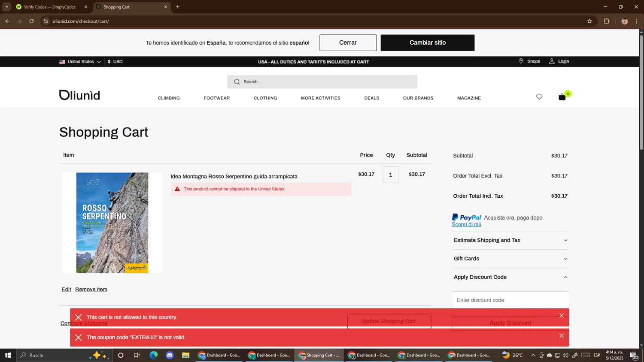The width and height of the screenshot is (644, 362).
Task: Open the Idea Montagna Rosso Serpentino product title
Action: [234, 177]
